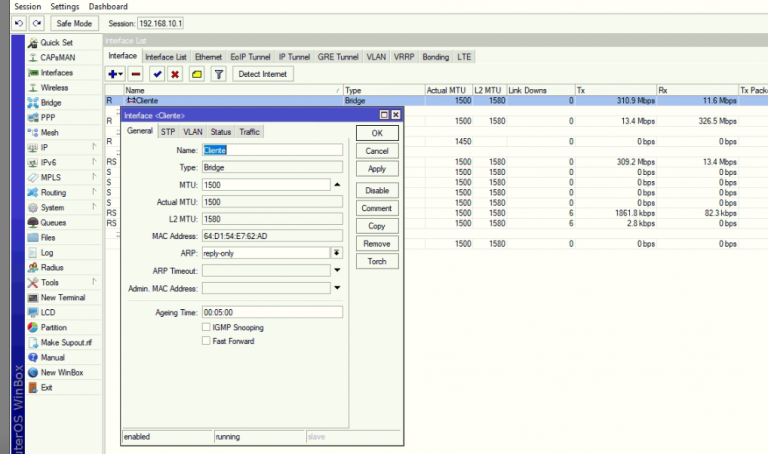
Task: Open the ARP dropdown set to reply-only
Action: click(337, 252)
